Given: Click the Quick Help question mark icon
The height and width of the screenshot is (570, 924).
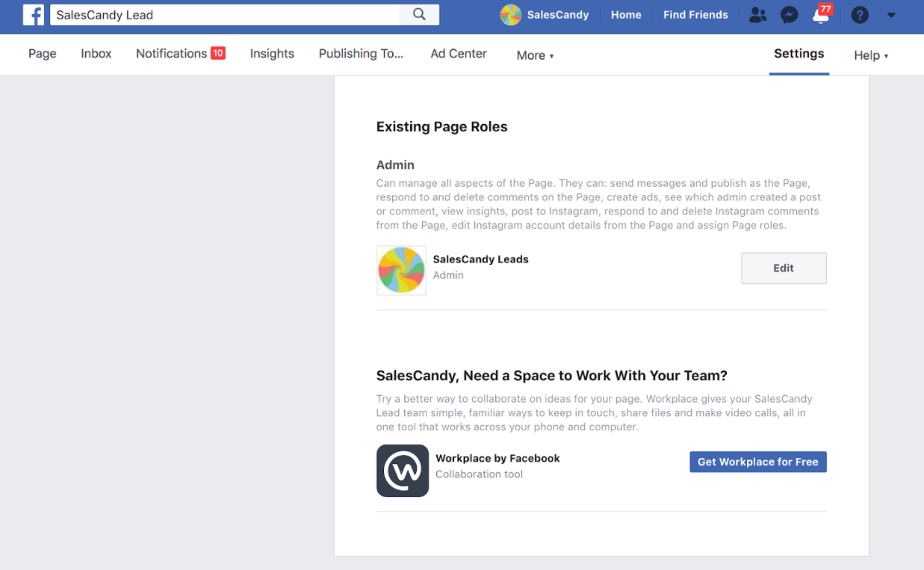Looking at the screenshot, I should [860, 15].
